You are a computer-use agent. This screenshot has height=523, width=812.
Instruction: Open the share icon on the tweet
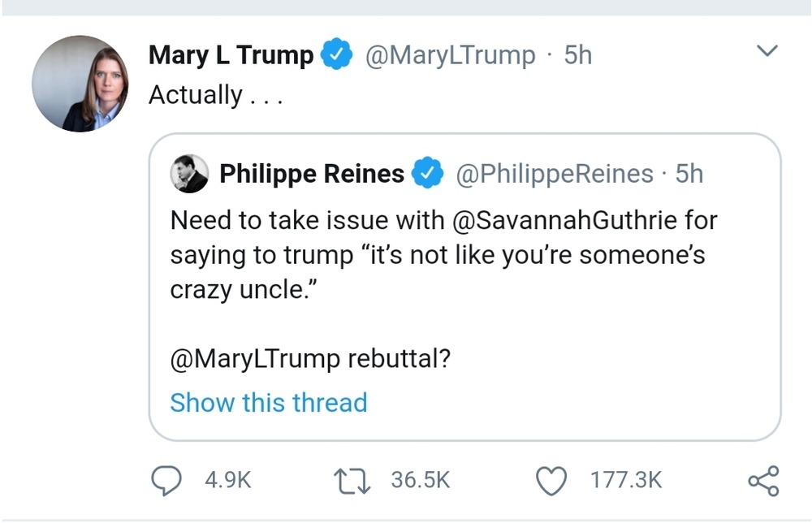[763, 481]
